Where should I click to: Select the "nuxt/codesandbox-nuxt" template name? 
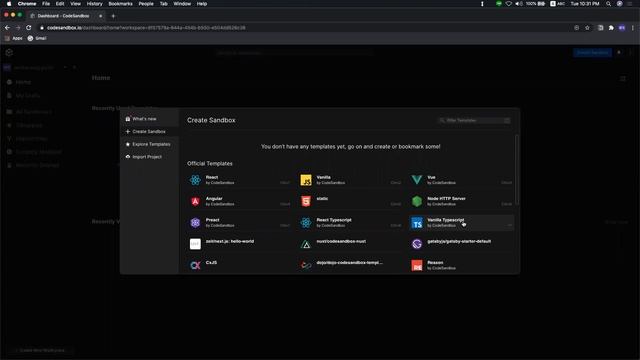click(x=341, y=241)
